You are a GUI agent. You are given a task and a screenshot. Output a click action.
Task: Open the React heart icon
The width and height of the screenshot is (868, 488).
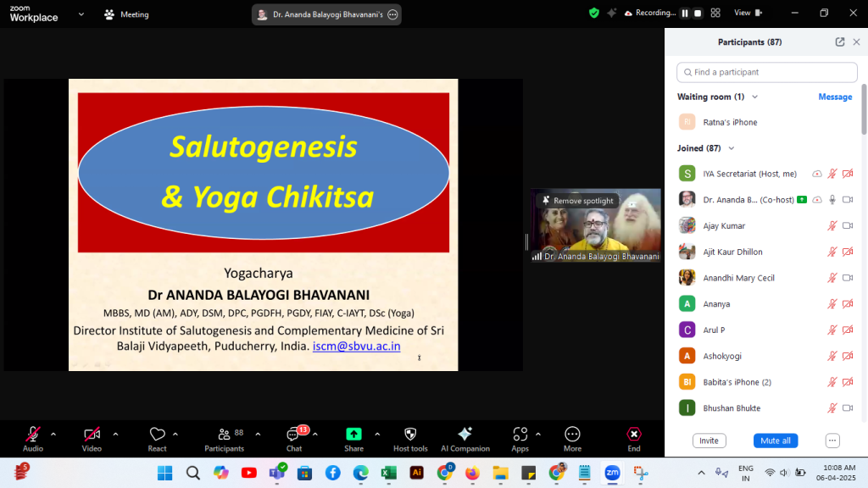coord(157,435)
